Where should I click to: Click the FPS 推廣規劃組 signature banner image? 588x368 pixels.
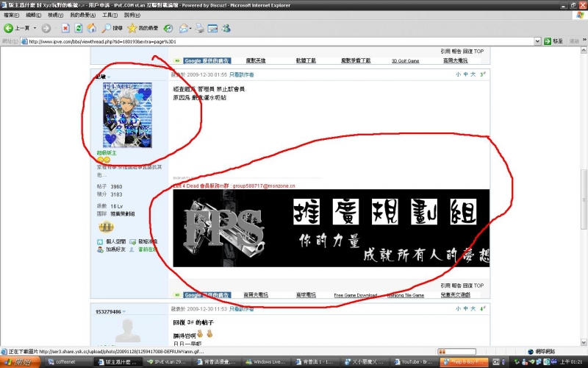331,228
